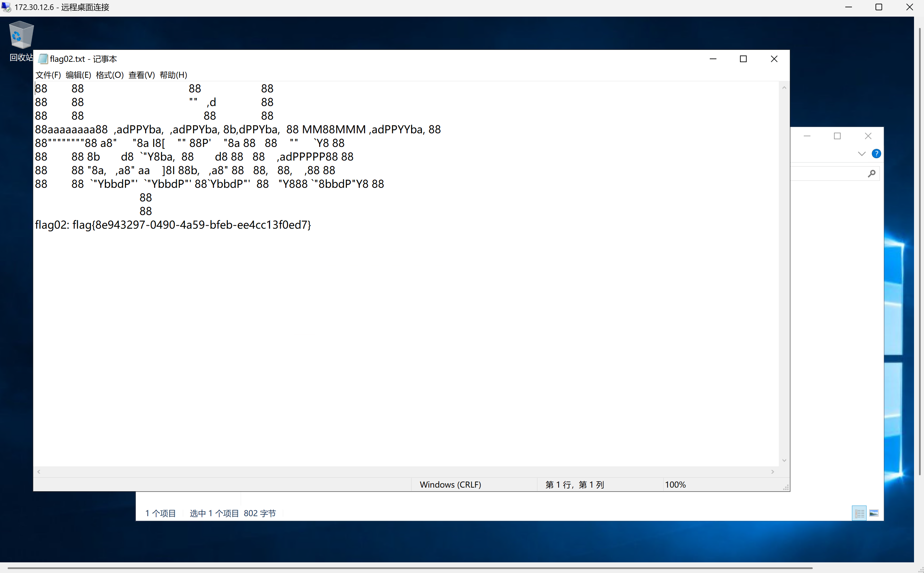Expand the Explorer ribbon chevron
The height and width of the screenshot is (573, 924).
[x=862, y=154]
